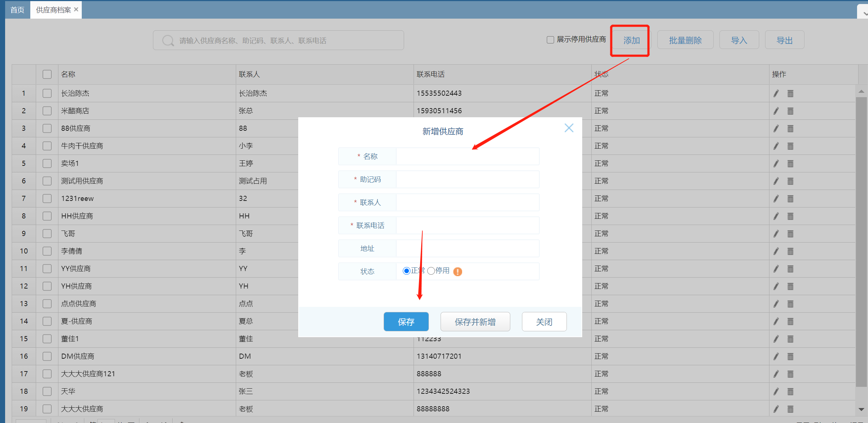Image resolution: width=868 pixels, height=423 pixels.
Task: Edit 卖场1 row pencil icon
Action: pyautogui.click(x=776, y=164)
